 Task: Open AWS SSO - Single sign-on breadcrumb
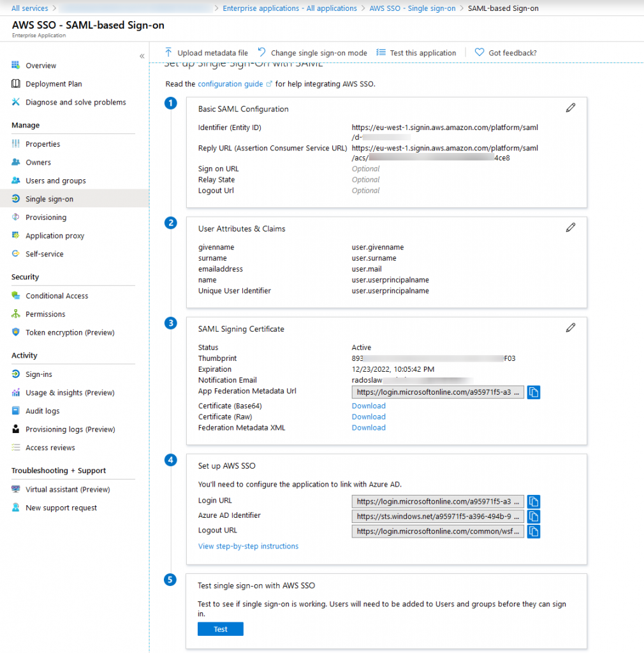click(x=413, y=8)
